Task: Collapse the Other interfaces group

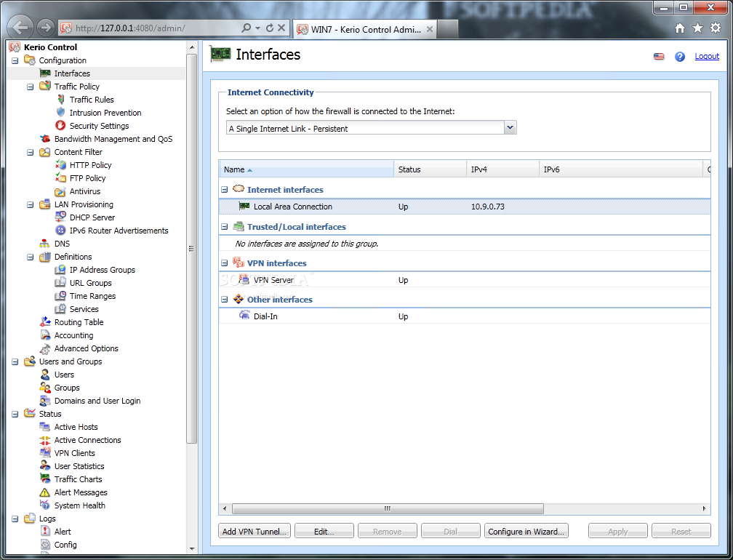Action: (225, 300)
